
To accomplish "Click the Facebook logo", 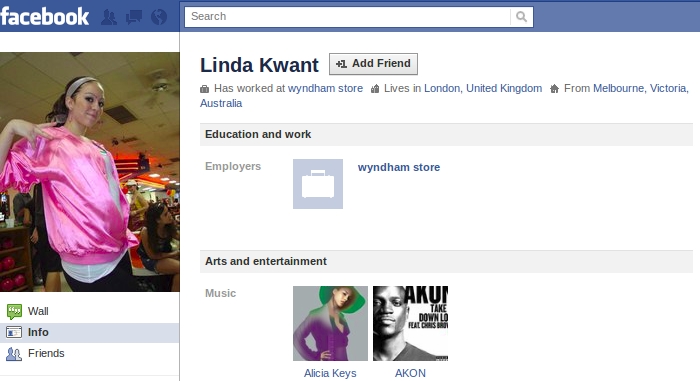I will (45, 17).
